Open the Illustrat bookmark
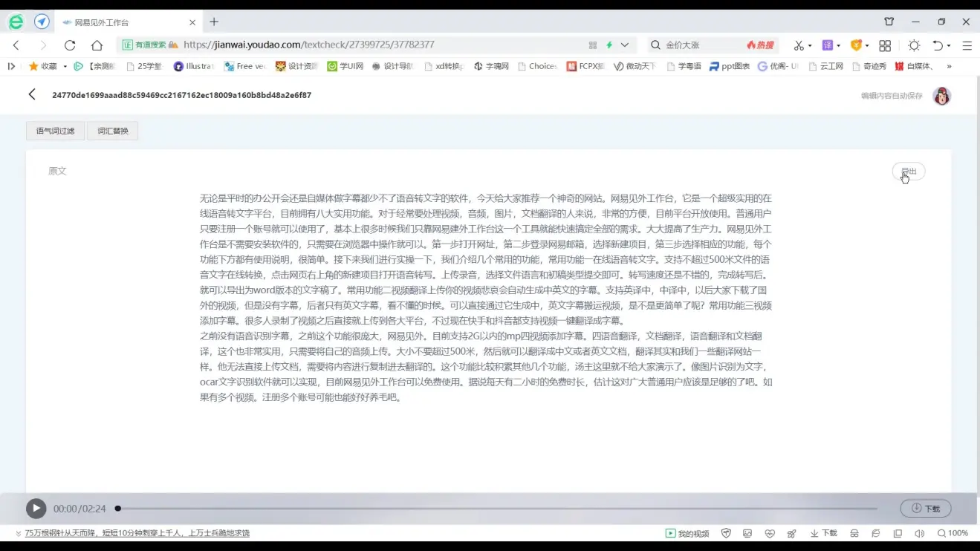Viewport: 980px width, 551px height. (193, 66)
